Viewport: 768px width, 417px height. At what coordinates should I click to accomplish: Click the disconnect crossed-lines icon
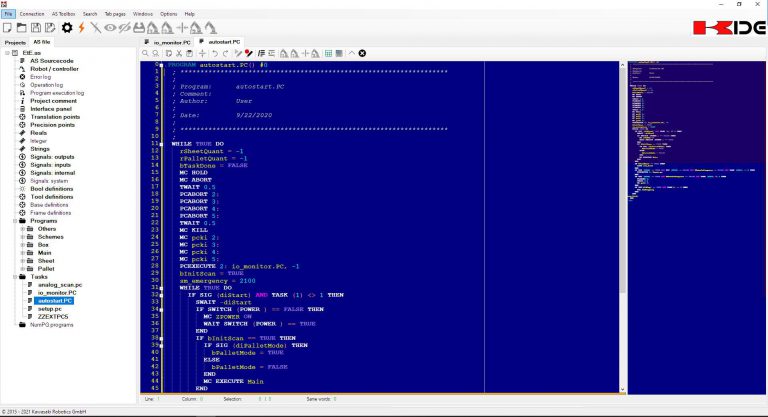coord(96,28)
